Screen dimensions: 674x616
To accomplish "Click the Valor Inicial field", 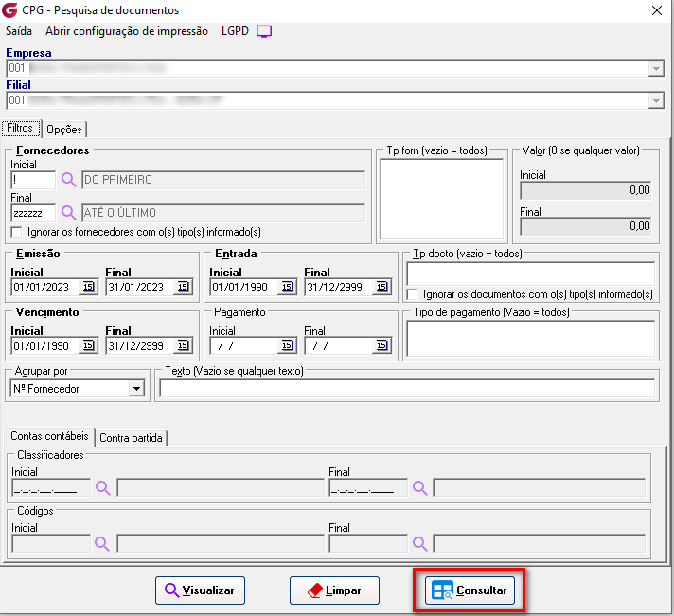I will click(585, 190).
